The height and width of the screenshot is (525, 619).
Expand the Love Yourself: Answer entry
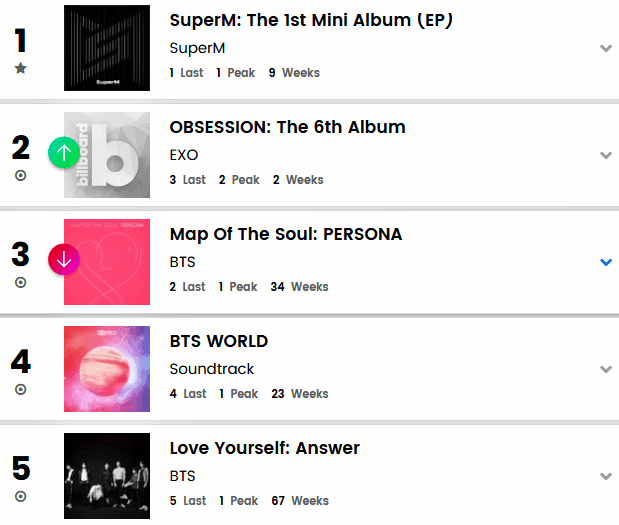(605, 476)
